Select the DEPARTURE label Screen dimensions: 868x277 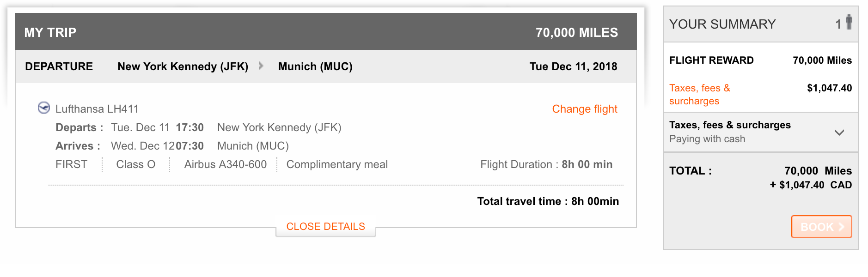pyautogui.click(x=59, y=66)
